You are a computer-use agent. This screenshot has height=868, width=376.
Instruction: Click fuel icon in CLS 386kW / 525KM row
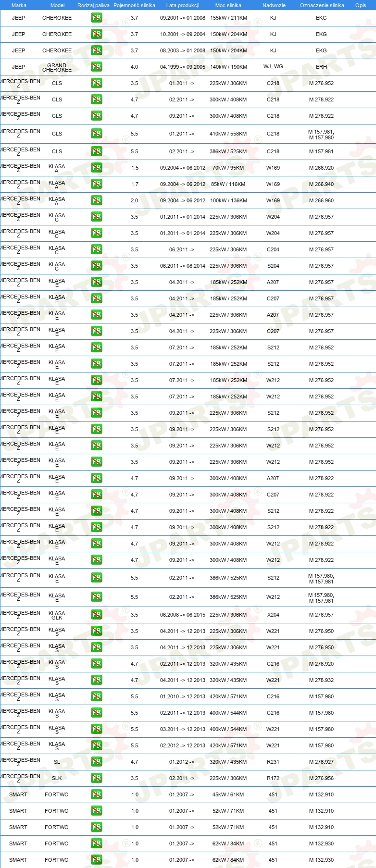[96, 151]
